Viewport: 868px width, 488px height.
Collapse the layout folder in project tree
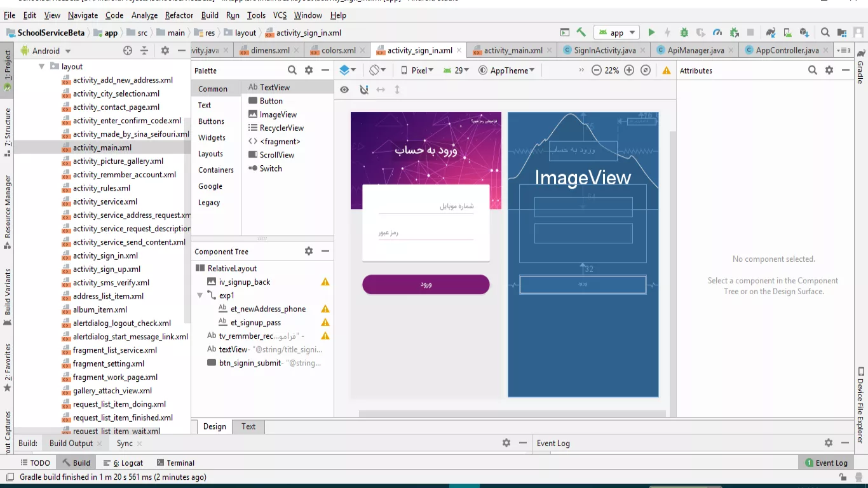click(41, 66)
